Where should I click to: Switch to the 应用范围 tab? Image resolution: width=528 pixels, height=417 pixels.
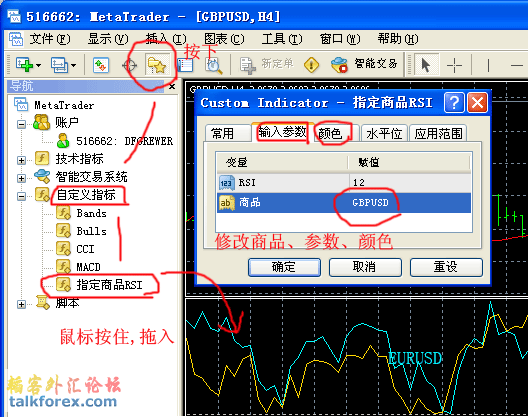click(x=438, y=133)
